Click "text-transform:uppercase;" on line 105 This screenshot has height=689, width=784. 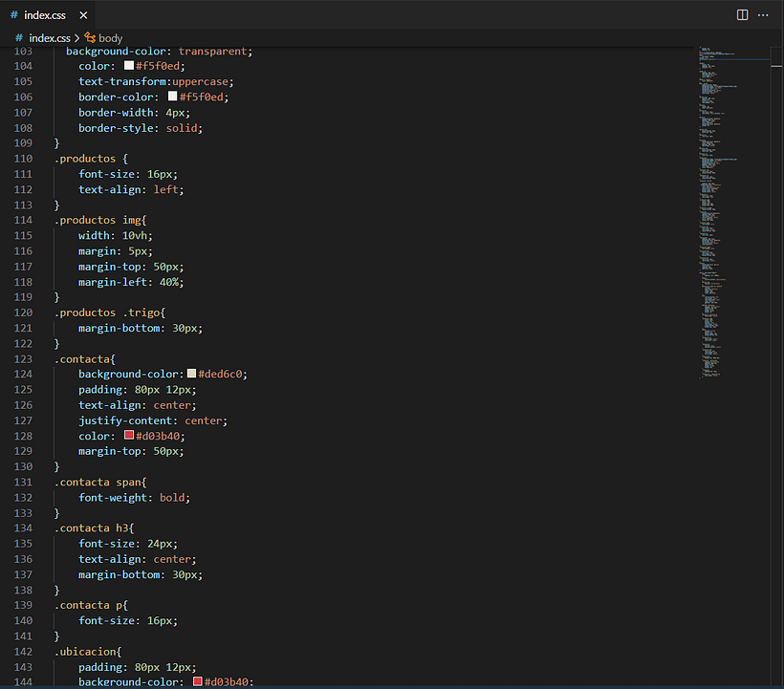tap(156, 81)
